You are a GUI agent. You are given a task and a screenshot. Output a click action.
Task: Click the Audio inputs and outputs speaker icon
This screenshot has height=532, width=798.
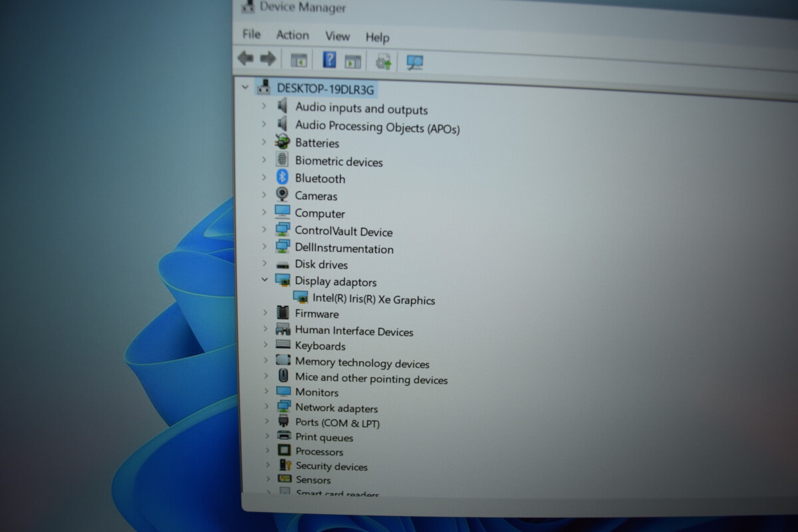pos(282,106)
